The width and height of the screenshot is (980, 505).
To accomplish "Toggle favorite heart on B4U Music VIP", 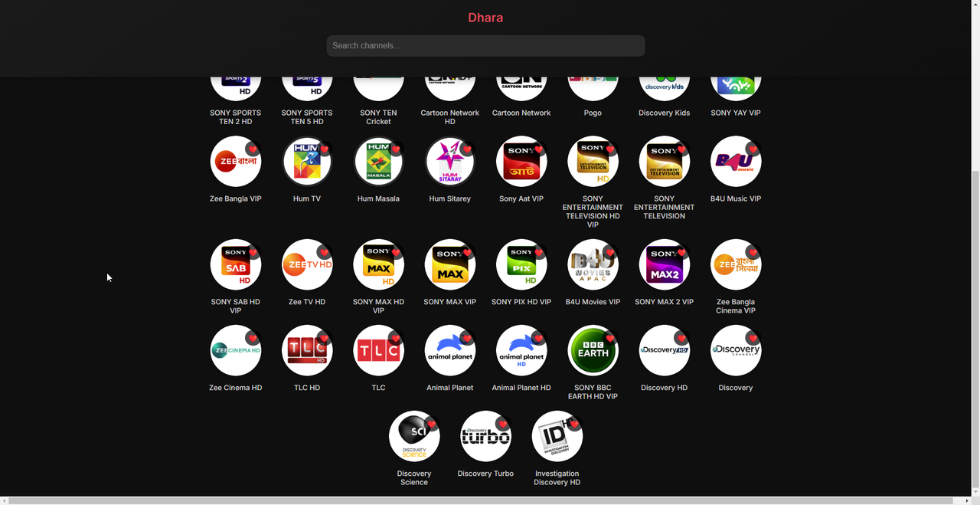I will pos(753,149).
